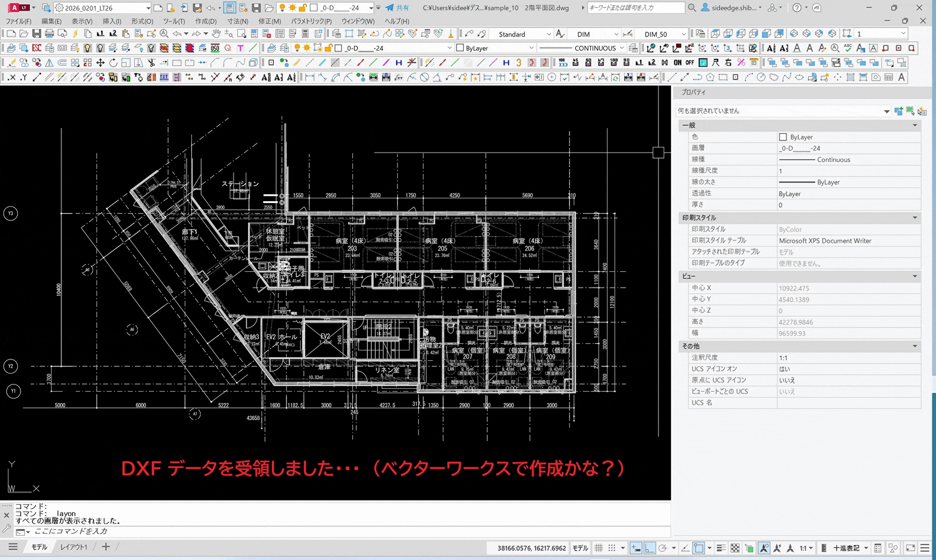This screenshot has height=560, width=936.
Task: Open the CONTINUOUS linetype dropdown
Action: click(623, 48)
